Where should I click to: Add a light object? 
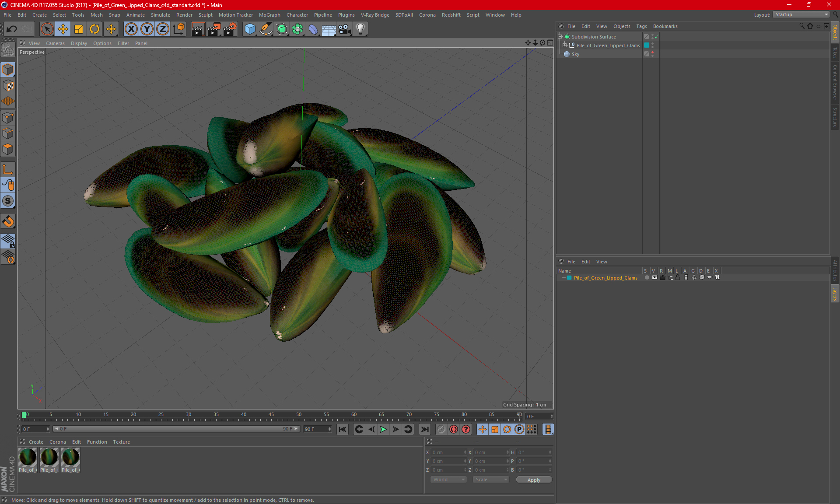(360, 29)
